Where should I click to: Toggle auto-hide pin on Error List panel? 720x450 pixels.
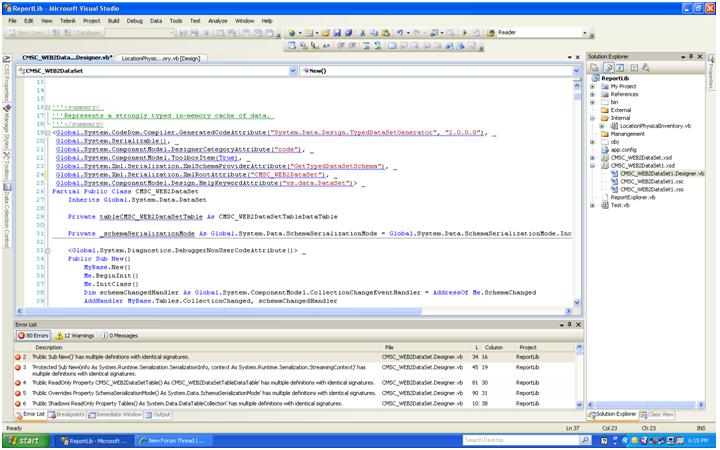(570, 325)
